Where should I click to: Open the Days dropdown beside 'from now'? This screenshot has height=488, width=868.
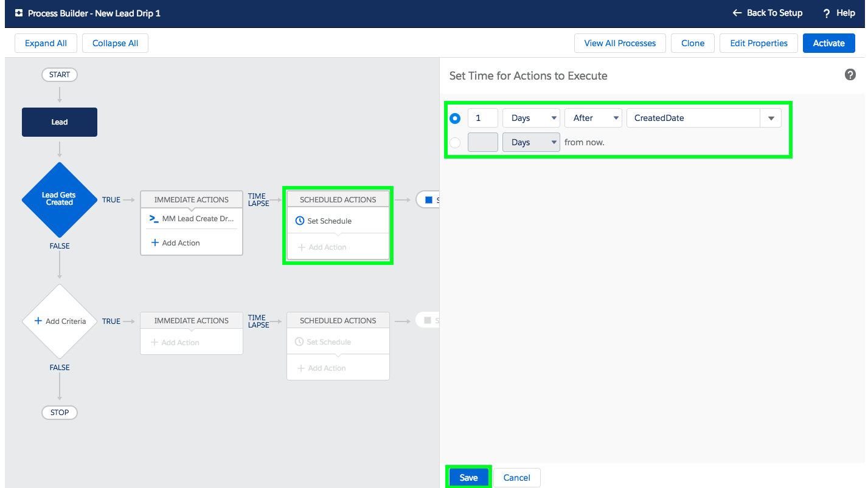pyautogui.click(x=531, y=142)
